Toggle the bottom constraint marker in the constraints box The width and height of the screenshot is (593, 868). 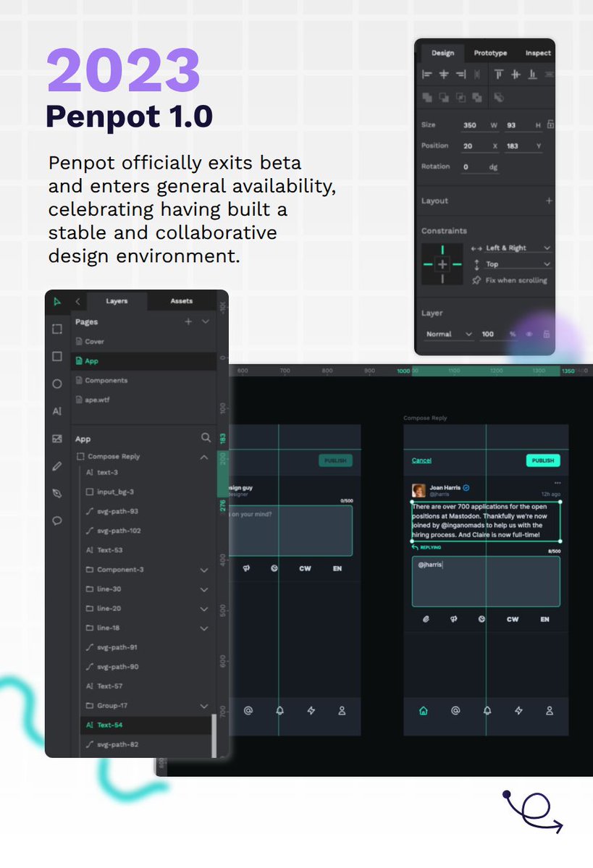tap(442, 279)
